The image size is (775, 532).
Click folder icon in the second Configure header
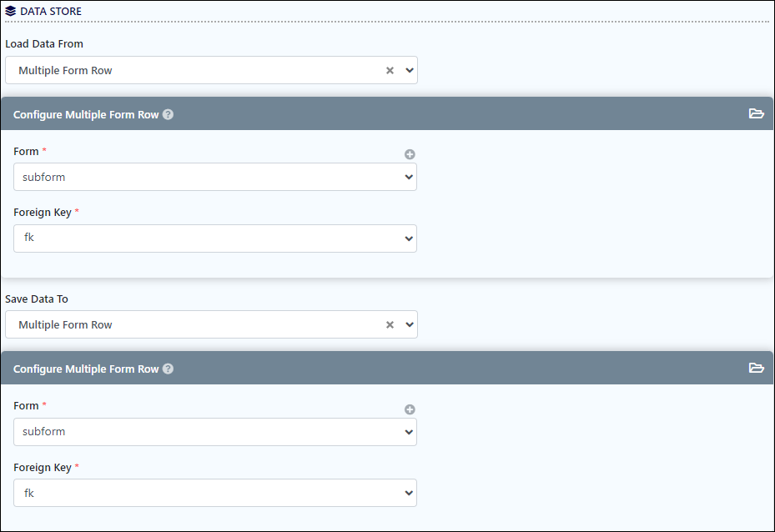(756, 368)
